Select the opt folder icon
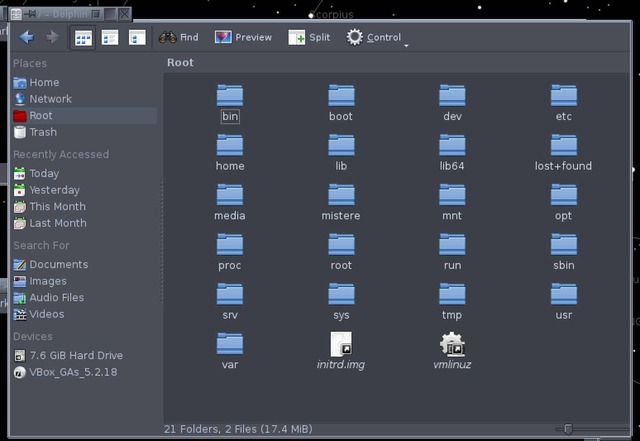Image resolution: width=640 pixels, height=441 pixels. coord(564,195)
